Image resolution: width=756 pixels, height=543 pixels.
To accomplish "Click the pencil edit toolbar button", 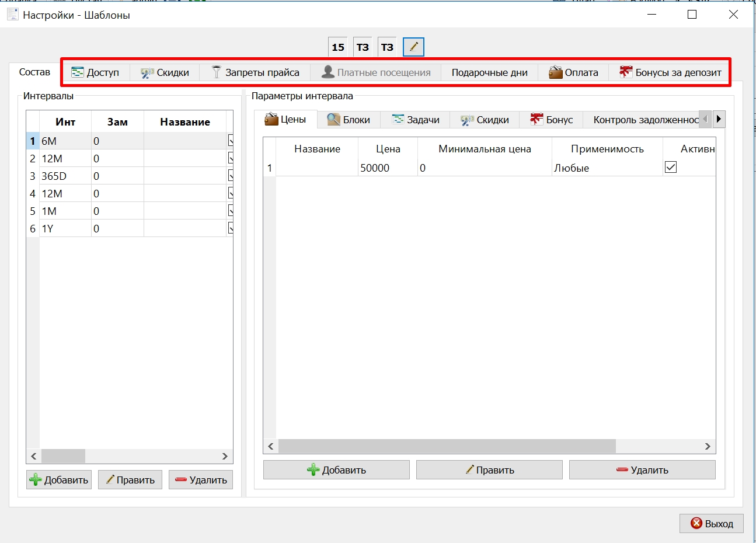I will [x=413, y=47].
